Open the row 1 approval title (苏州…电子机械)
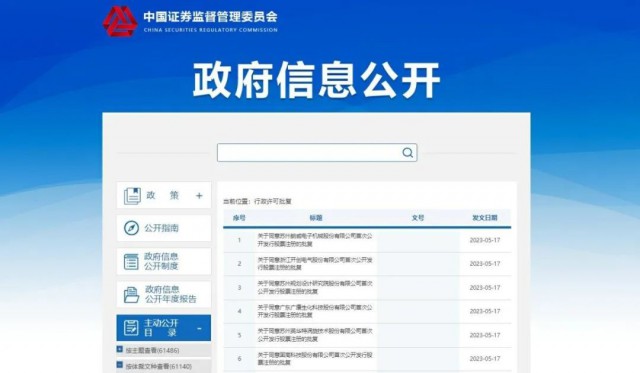 [x=315, y=240]
